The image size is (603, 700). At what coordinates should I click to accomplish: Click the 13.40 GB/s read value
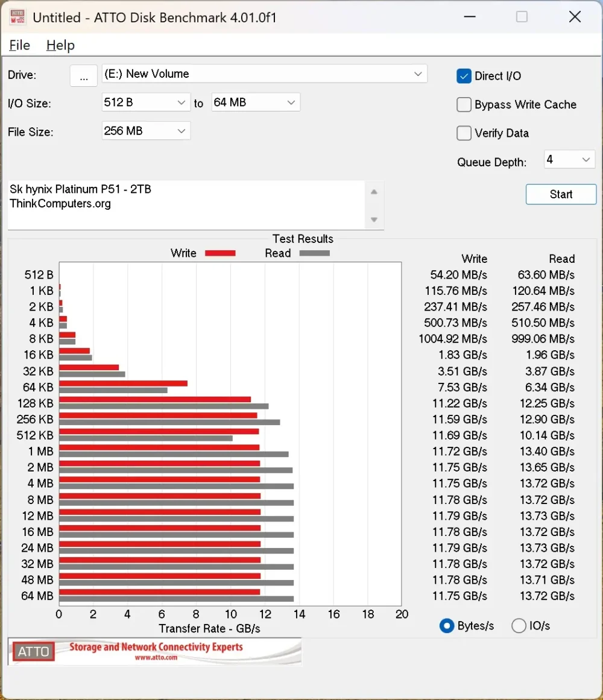(547, 452)
